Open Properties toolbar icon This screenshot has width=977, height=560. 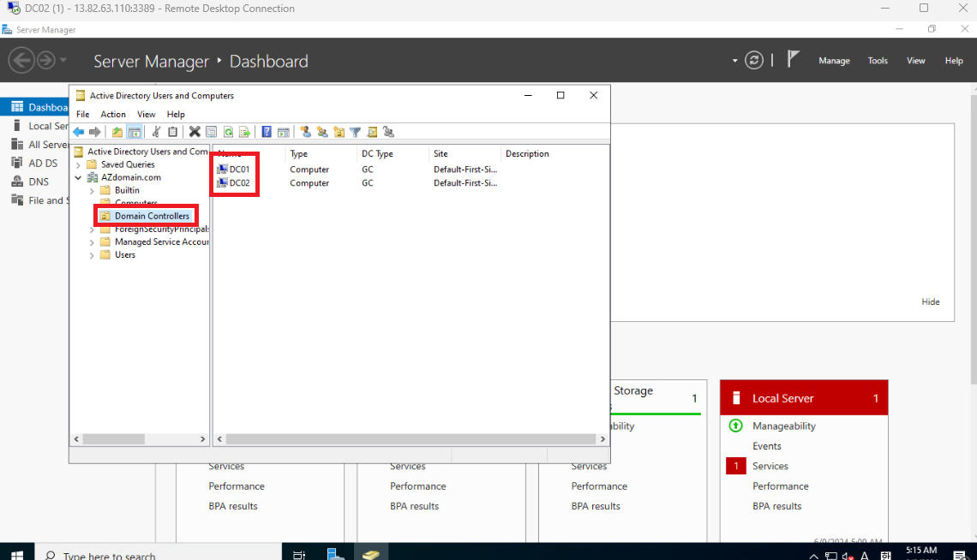click(x=211, y=132)
